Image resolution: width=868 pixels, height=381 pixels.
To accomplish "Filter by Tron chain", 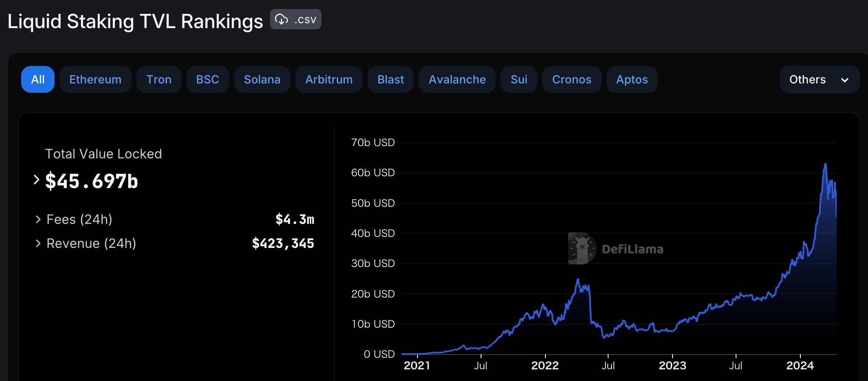I will point(159,79).
